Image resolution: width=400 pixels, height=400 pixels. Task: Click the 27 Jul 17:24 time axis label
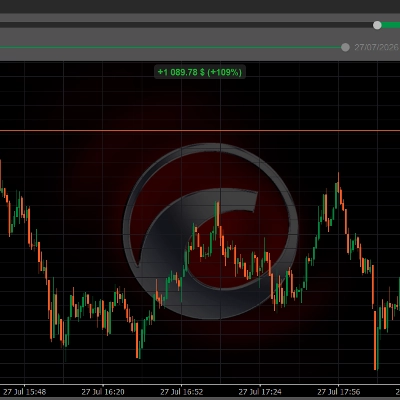pyautogui.click(x=260, y=392)
